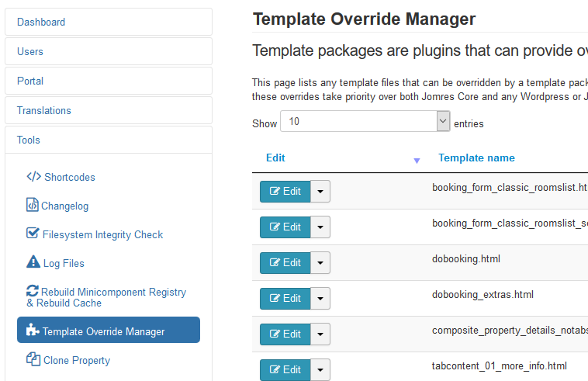Collapse the Tools menu section
The image size is (588, 381).
pyautogui.click(x=109, y=140)
